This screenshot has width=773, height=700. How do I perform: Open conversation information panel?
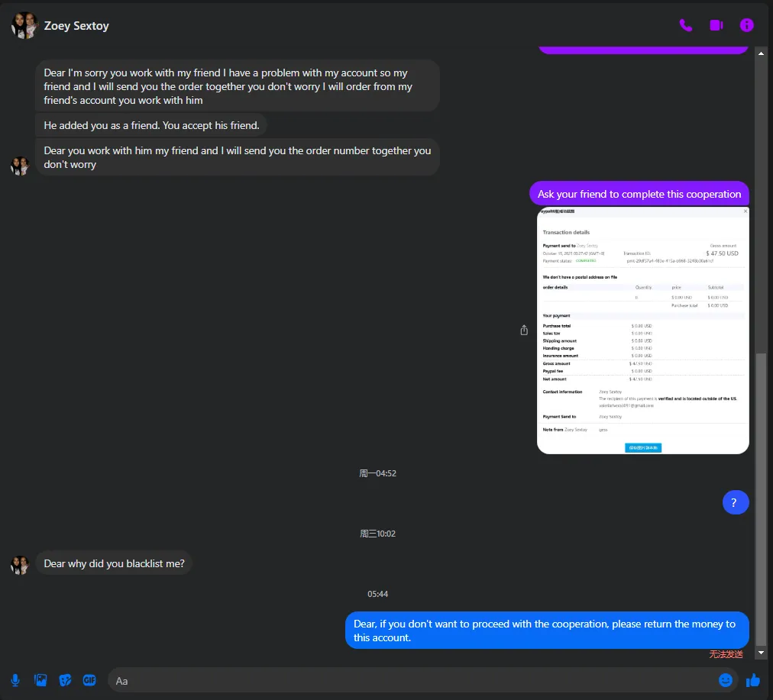(746, 25)
